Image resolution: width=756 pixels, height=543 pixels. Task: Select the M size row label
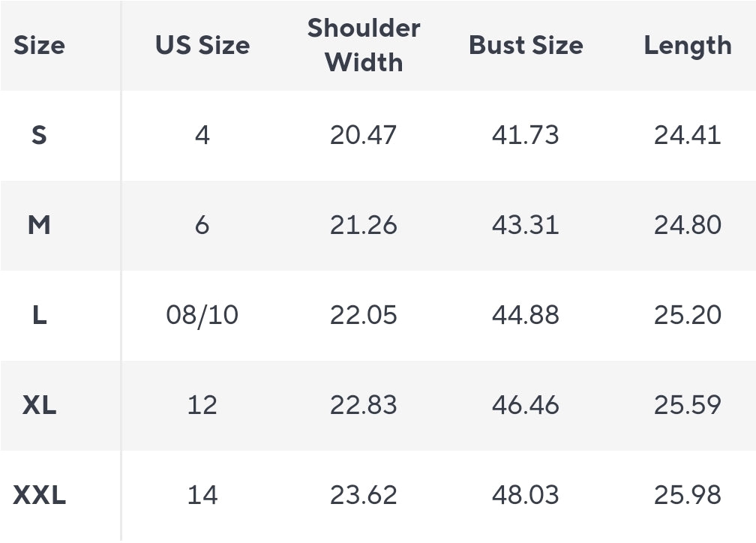pos(39,225)
